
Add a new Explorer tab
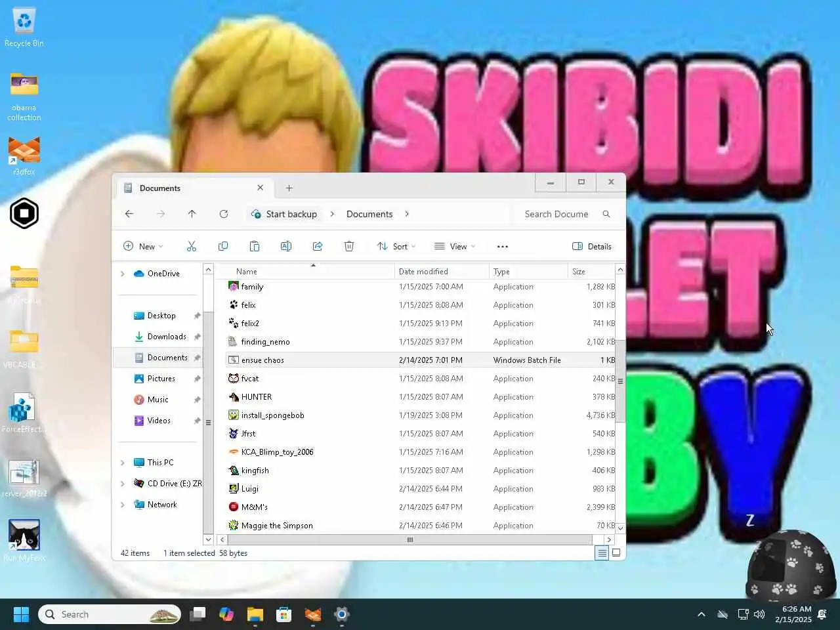tap(289, 188)
